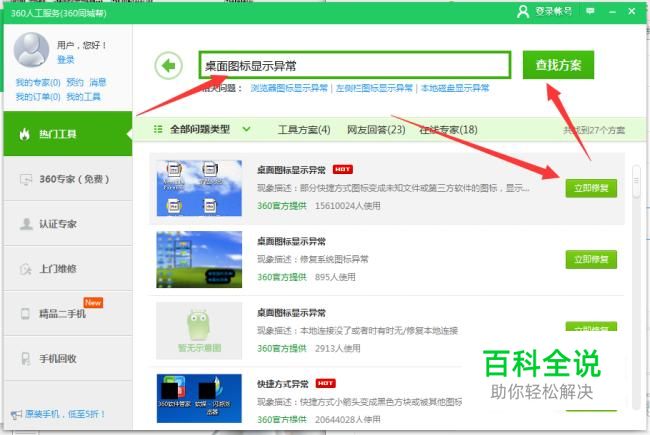
Task: Open 手机回收 in the sidebar
Action: [x=68, y=358]
